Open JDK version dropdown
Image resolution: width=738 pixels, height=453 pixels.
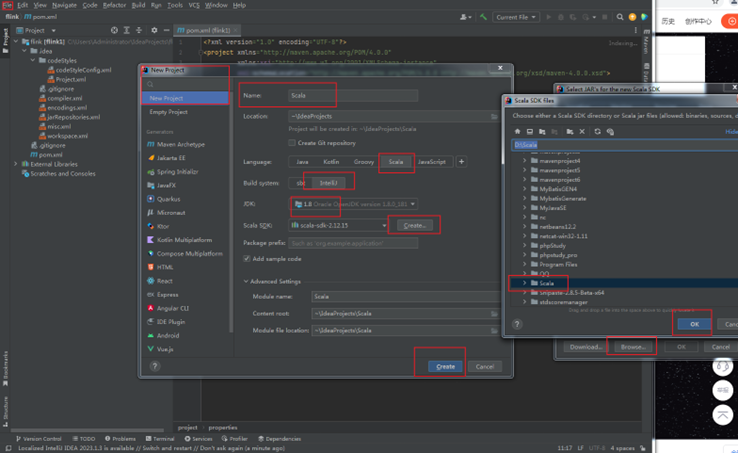click(x=353, y=204)
